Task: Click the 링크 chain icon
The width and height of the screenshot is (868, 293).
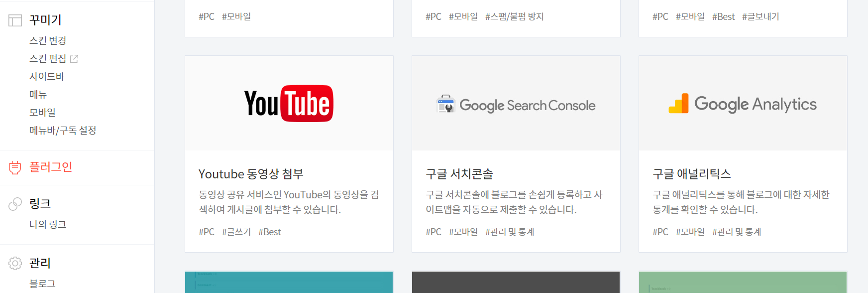Action: coord(15,204)
